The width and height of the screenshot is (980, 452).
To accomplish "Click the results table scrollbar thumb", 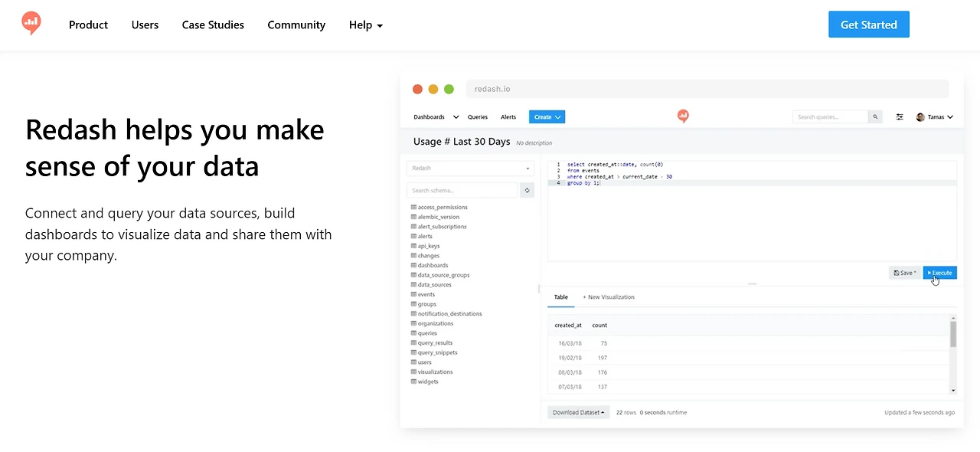I will pyautogui.click(x=953, y=334).
